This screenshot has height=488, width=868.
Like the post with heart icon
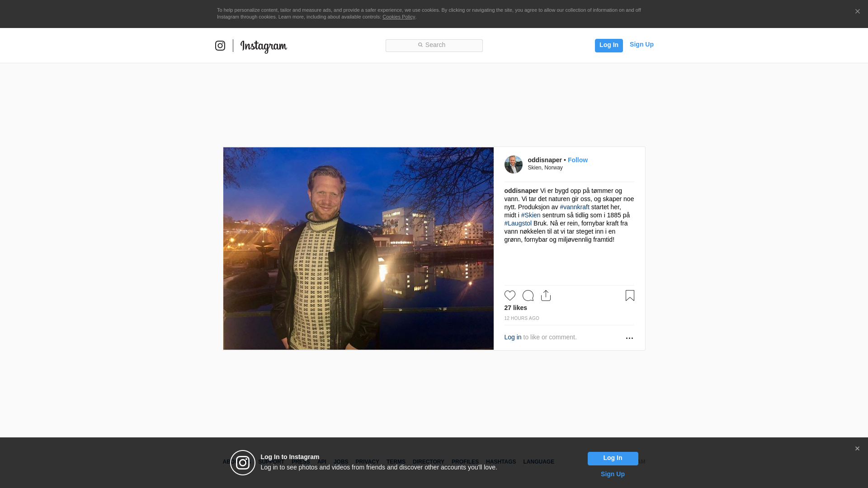click(x=510, y=296)
